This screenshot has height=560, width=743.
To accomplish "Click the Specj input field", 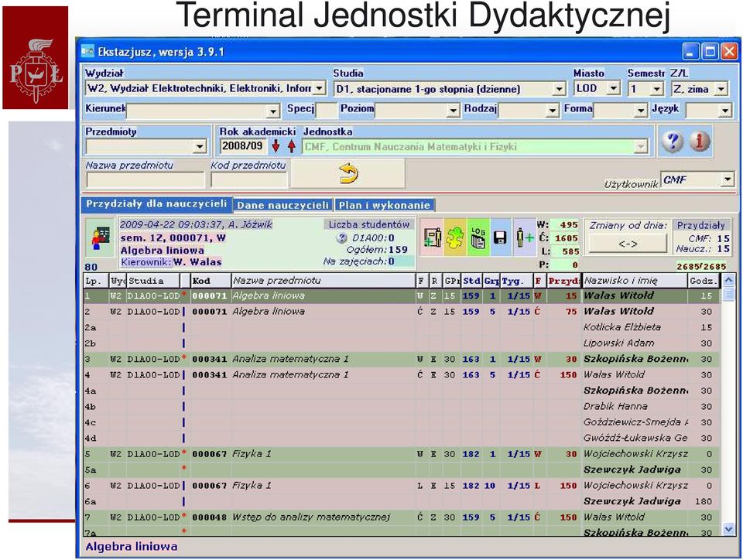I will pyautogui.click(x=327, y=111).
